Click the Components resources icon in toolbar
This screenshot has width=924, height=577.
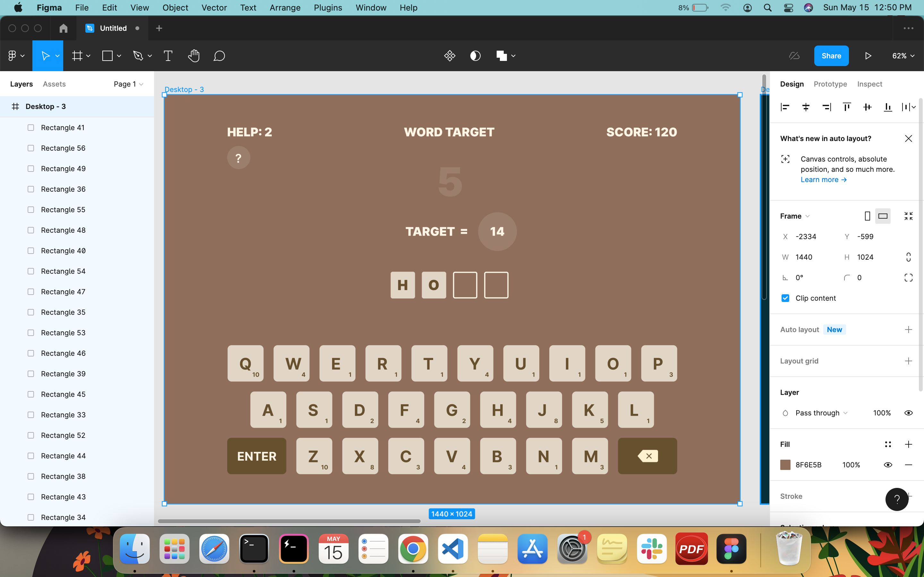[450, 56]
